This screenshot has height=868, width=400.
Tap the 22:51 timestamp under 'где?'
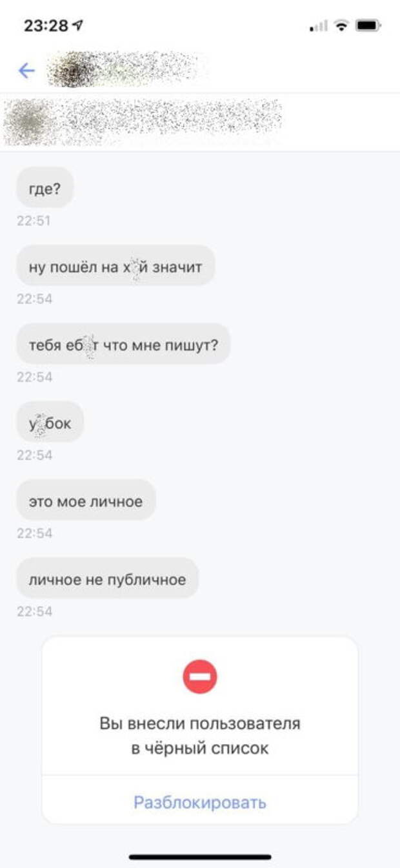pos(34,221)
